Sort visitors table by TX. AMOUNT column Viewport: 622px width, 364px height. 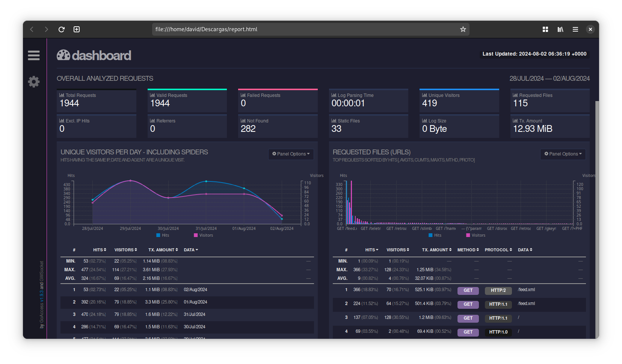(x=163, y=250)
